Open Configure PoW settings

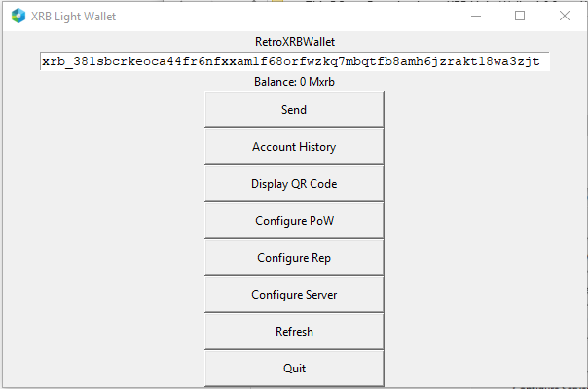tap(294, 221)
